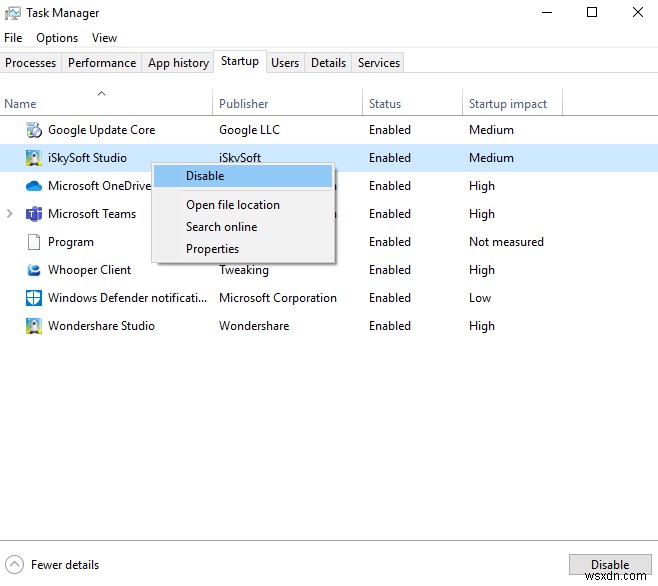
Task: Select the Google Update Core row name
Action: 102,130
